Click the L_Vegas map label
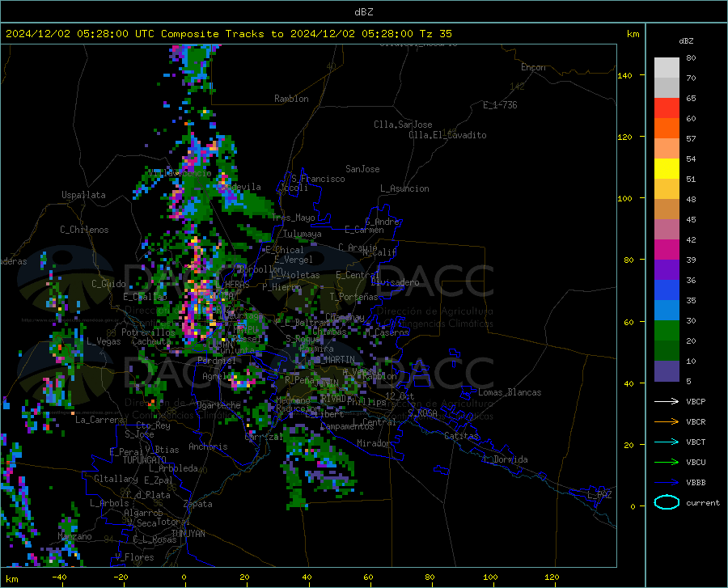Viewport: 728px width, 588px height. [104, 341]
